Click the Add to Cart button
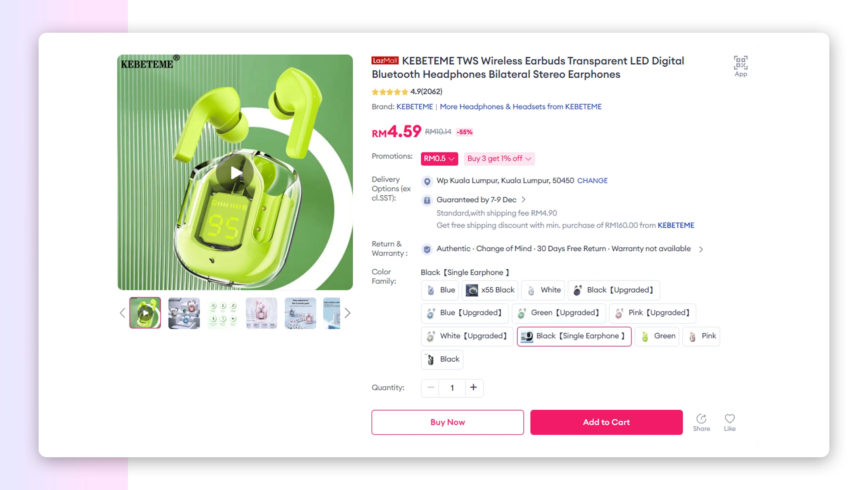 pyautogui.click(x=606, y=422)
